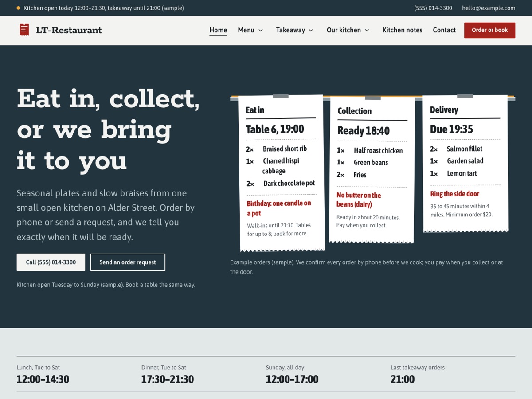Click 'Garden salad' item
The width and height of the screenshot is (532, 399).
click(465, 161)
